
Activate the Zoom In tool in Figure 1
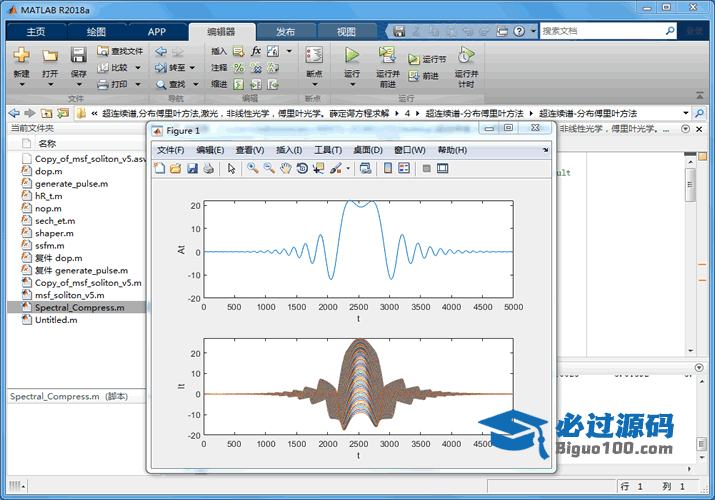click(252, 169)
